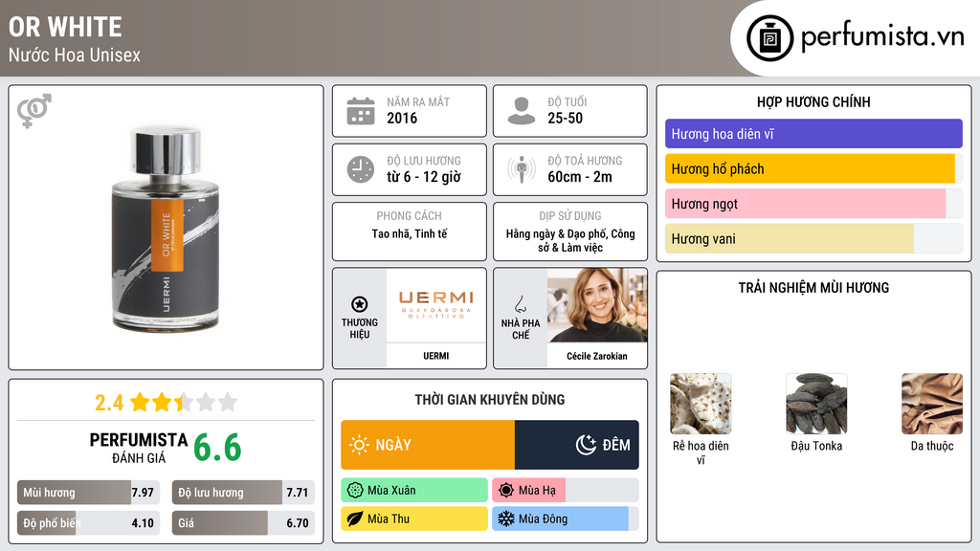Open the Or White bottle product image
The image size is (980, 551).
166,230
